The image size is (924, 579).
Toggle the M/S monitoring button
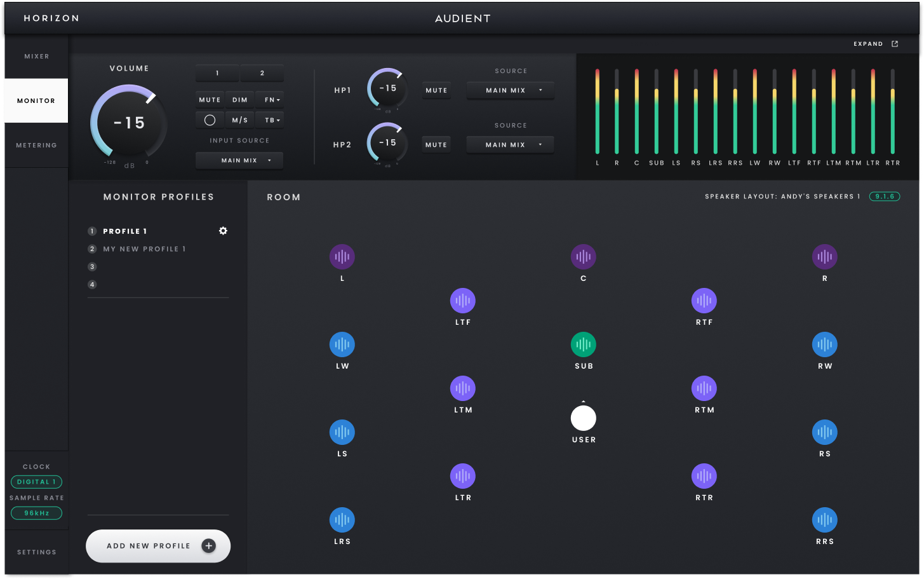tap(240, 120)
